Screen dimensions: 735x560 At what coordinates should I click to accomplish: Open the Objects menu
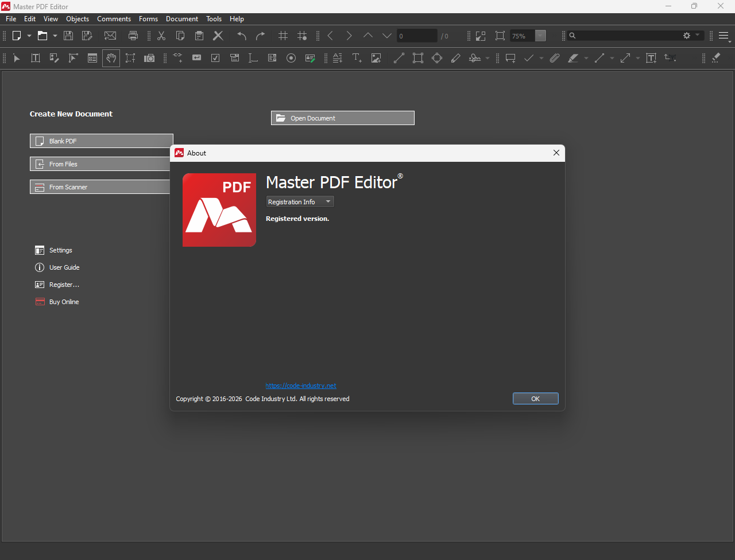(78, 19)
